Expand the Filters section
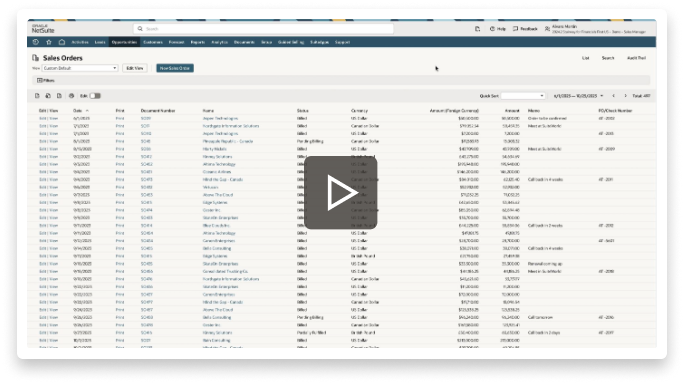The height and width of the screenshot is (384, 684). click(x=46, y=80)
